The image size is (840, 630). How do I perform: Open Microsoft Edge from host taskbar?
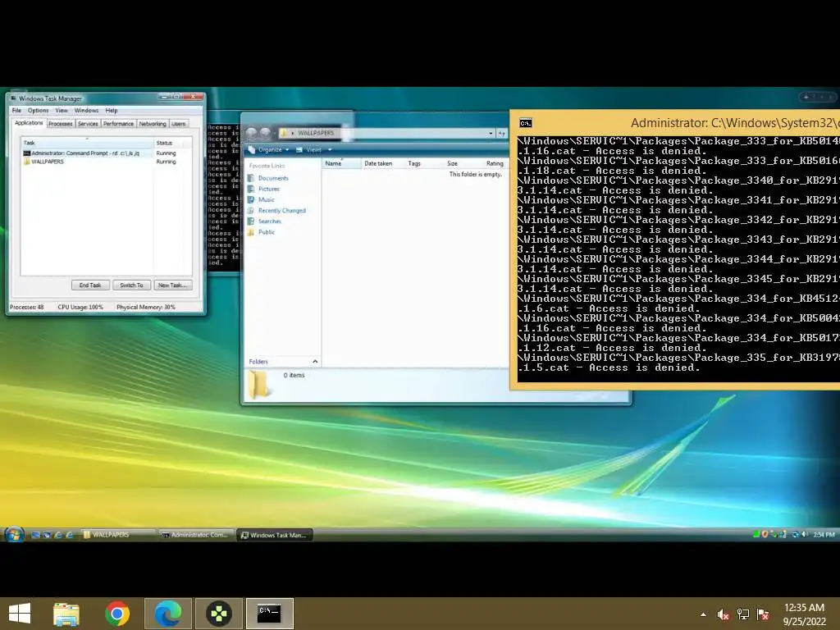click(167, 614)
